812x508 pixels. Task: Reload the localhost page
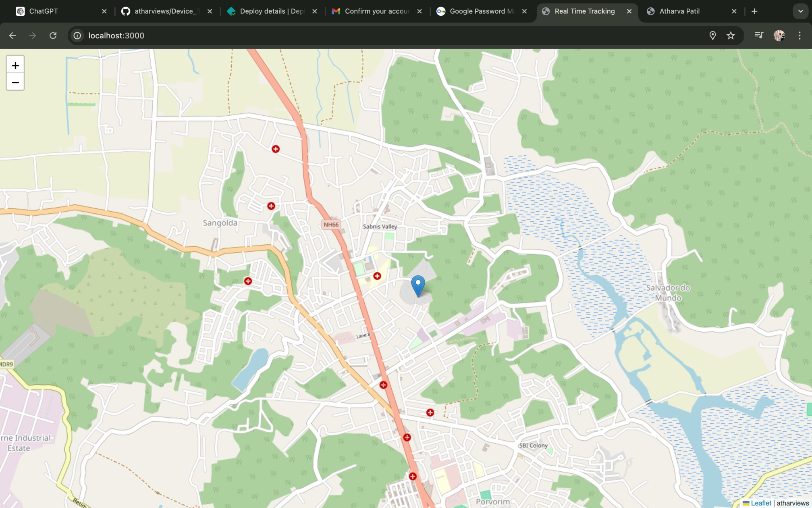click(53, 35)
